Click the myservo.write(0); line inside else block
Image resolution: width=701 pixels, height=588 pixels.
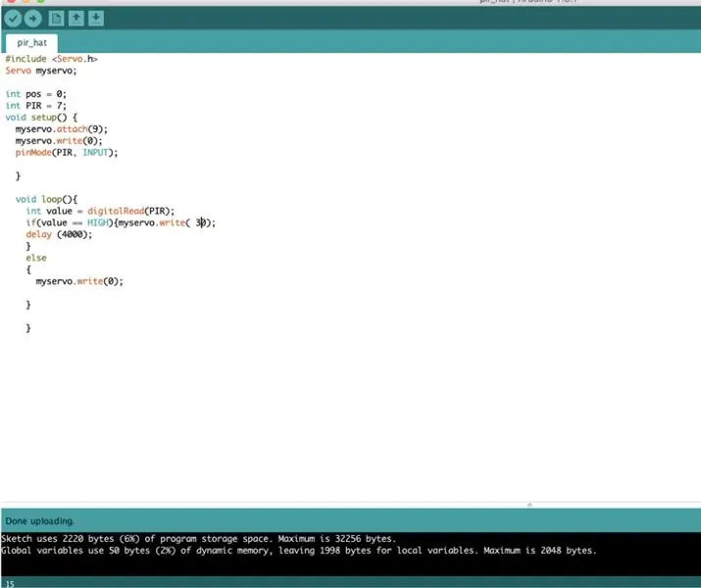79,281
